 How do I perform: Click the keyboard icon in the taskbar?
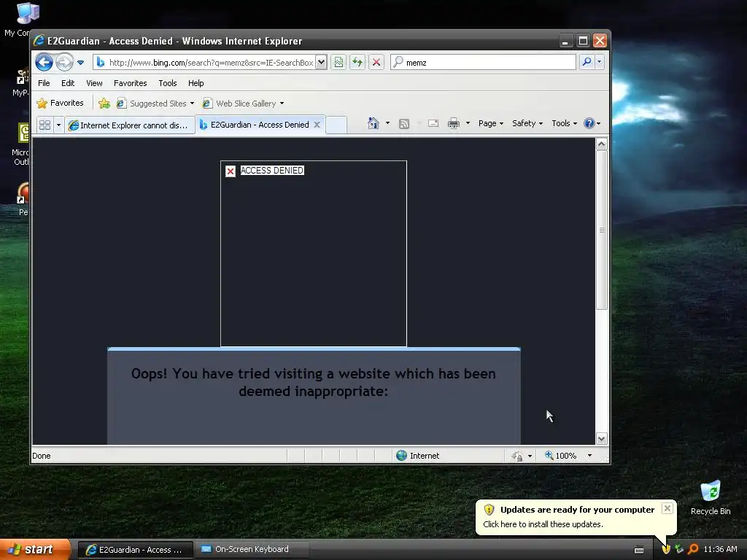coord(639,550)
